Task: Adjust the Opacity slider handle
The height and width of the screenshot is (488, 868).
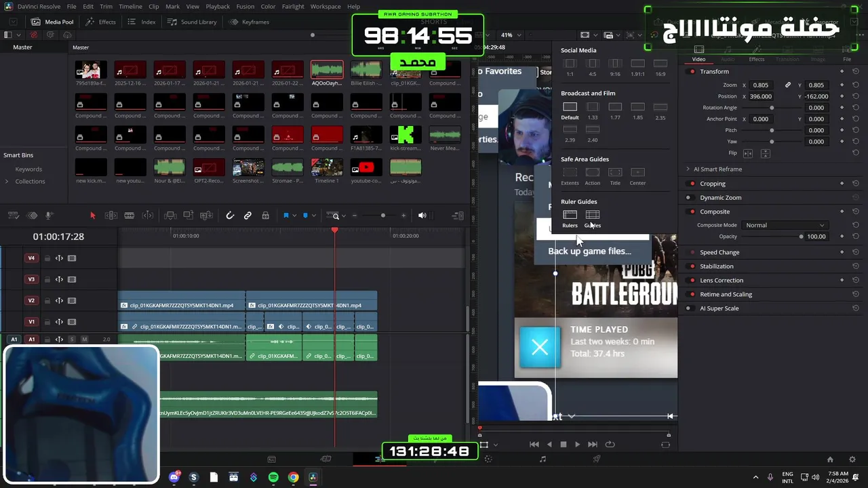Action: (x=802, y=237)
